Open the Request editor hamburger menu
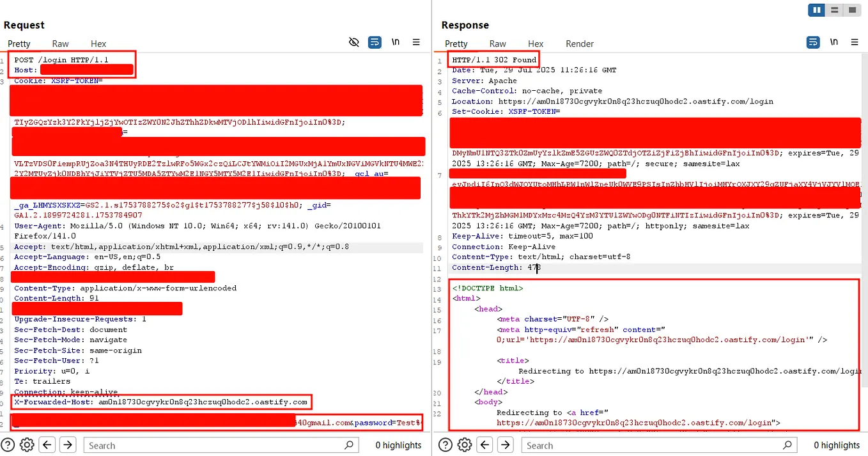 point(416,42)
